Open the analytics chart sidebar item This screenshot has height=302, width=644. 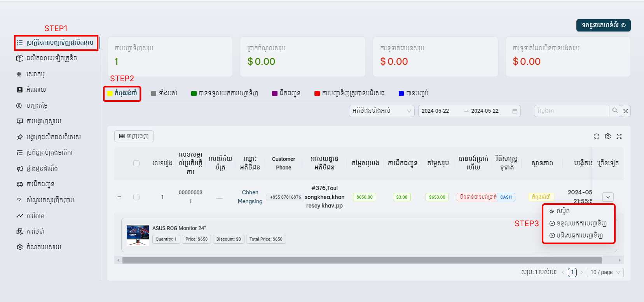tap(35, 215)
